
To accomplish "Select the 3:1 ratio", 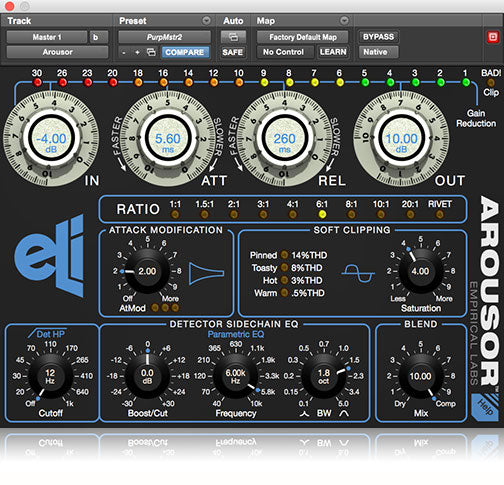I will 263,214.
